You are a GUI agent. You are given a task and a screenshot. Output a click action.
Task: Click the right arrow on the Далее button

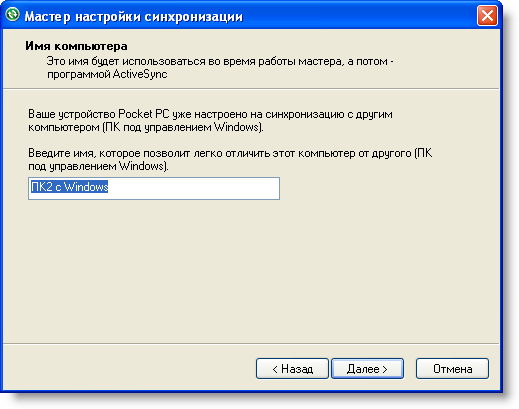385,369
